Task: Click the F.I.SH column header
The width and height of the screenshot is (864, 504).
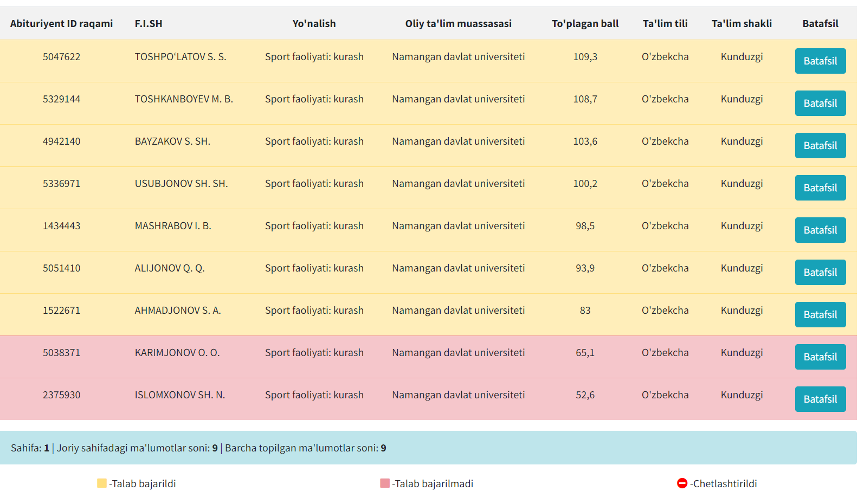Action: [x=149, y=24]
